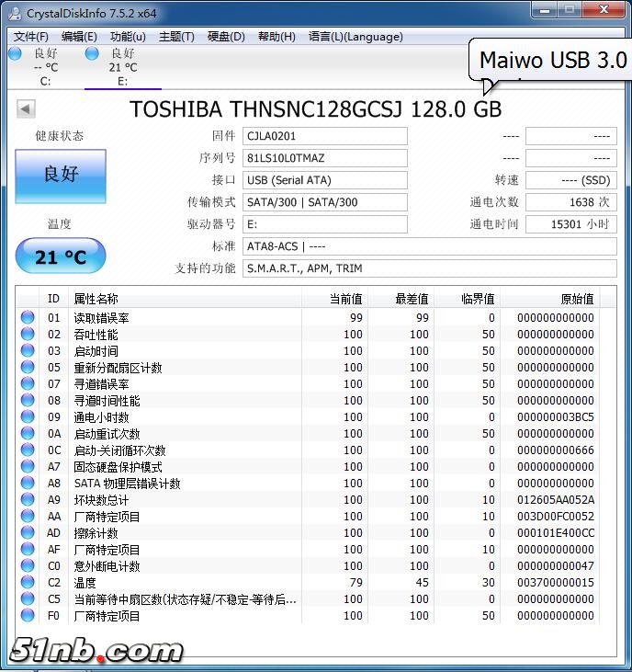Click the 固件 firmware field CJLA0201
This screenshot has width=632, height=672.
(x=324, y=136)
